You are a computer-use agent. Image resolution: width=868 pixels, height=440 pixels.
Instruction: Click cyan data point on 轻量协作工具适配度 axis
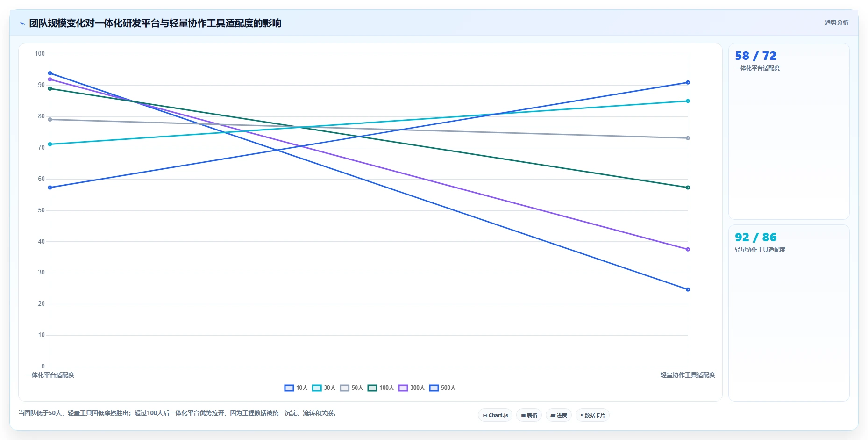pos(688,101)
